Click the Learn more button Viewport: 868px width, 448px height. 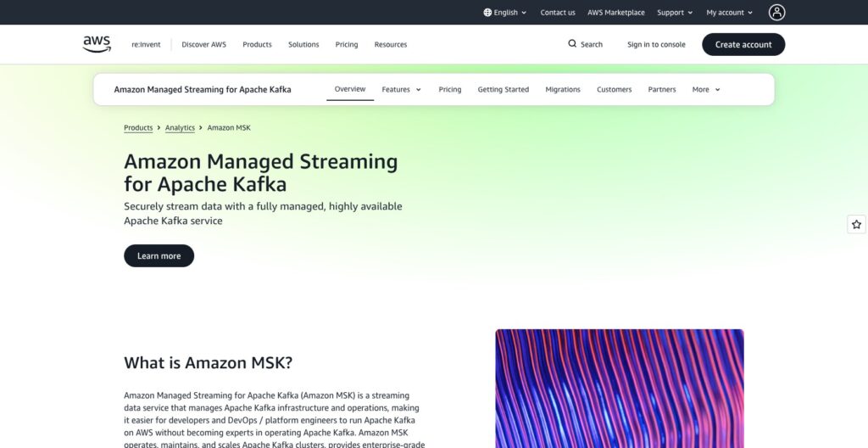tap(159, 255)
